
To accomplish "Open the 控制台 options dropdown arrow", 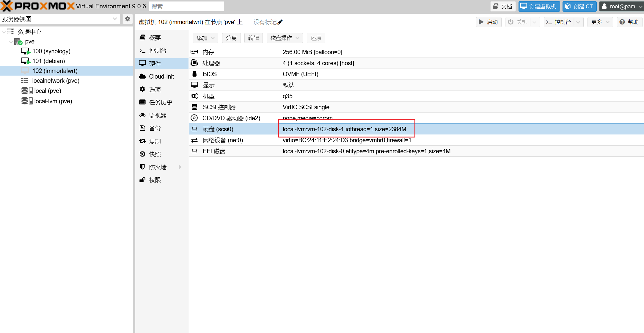I will (x=578, y=22).
